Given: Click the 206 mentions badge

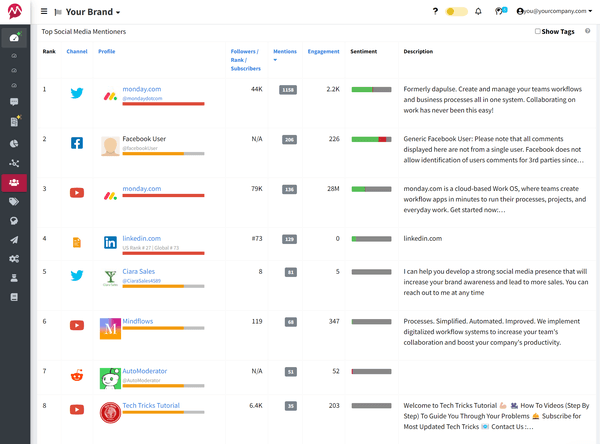Looking at the screenshot, I should (x=289, y=140).
